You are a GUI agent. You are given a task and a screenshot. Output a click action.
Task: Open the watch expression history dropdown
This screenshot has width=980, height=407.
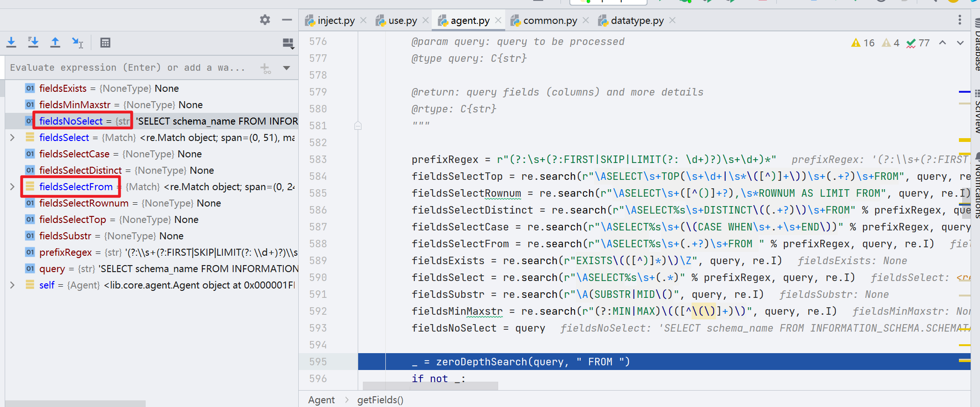[287, 68]
